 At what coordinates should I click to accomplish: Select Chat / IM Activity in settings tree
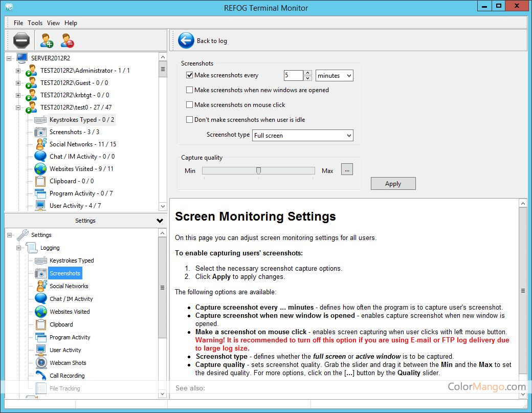tap(71, 299)
